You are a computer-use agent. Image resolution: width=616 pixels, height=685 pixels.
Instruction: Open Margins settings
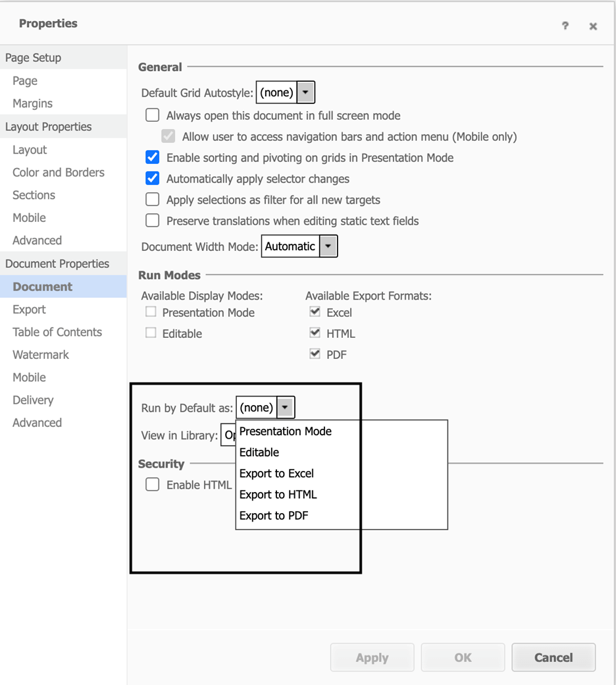63,103
